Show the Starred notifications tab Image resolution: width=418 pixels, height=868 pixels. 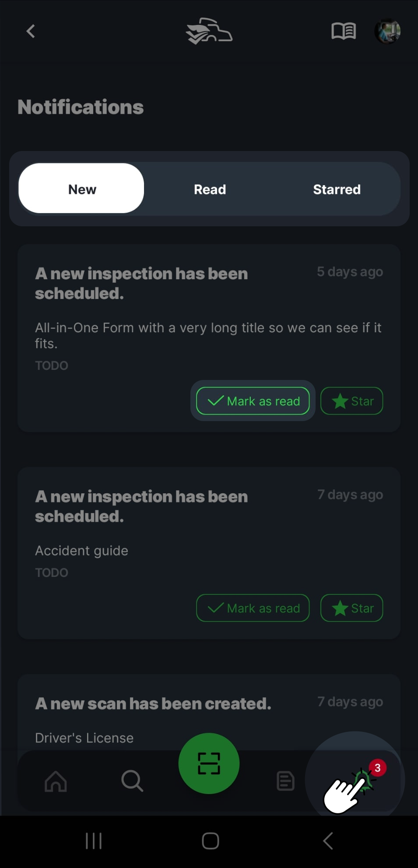pos(337,189)
